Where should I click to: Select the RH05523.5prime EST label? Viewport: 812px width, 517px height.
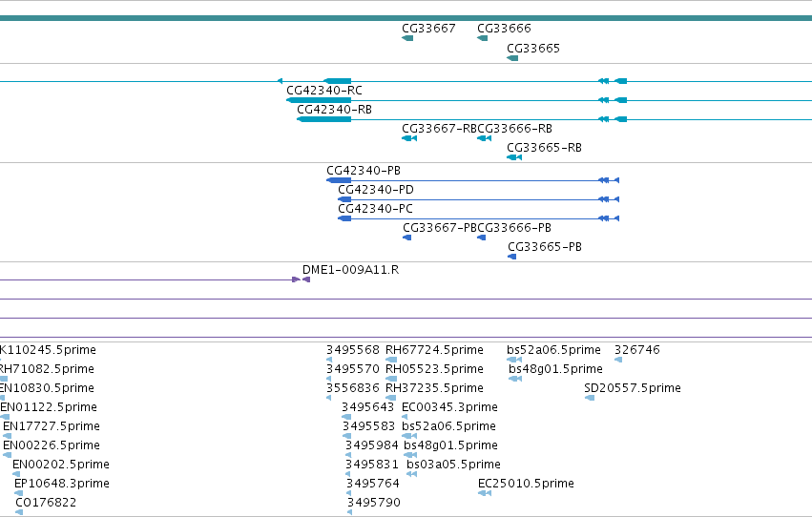[x=434, y=369]
